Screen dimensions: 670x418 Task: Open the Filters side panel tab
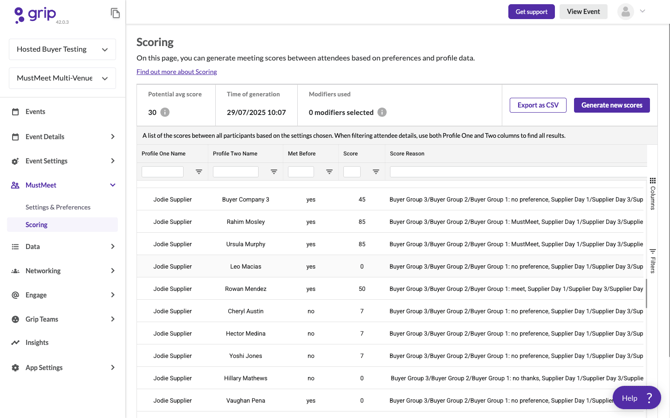tap(652, 261)
